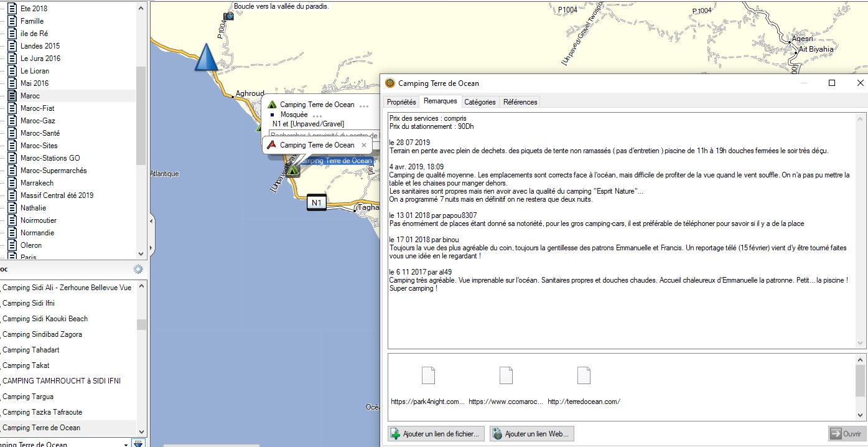The height and width of the screenshot is (447, 868).
Task: Open the terredocean.com link file icon
Action: 583,376
